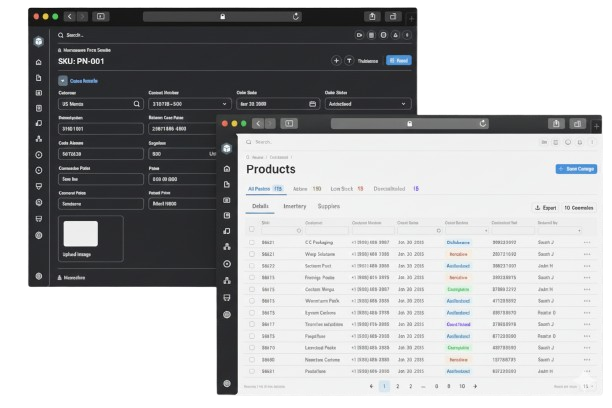Open the status column filter dropdown
Screen dimensions: 612x408
(x=467, y=231)
